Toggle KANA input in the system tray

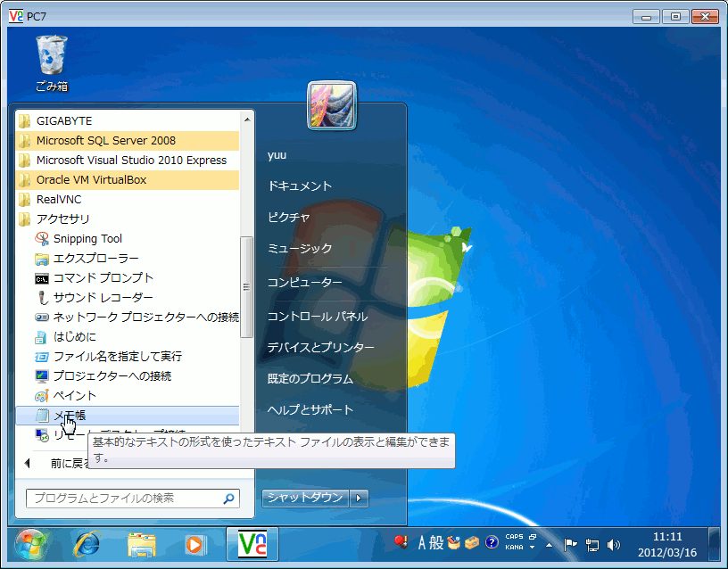click(x=515, y=545)
